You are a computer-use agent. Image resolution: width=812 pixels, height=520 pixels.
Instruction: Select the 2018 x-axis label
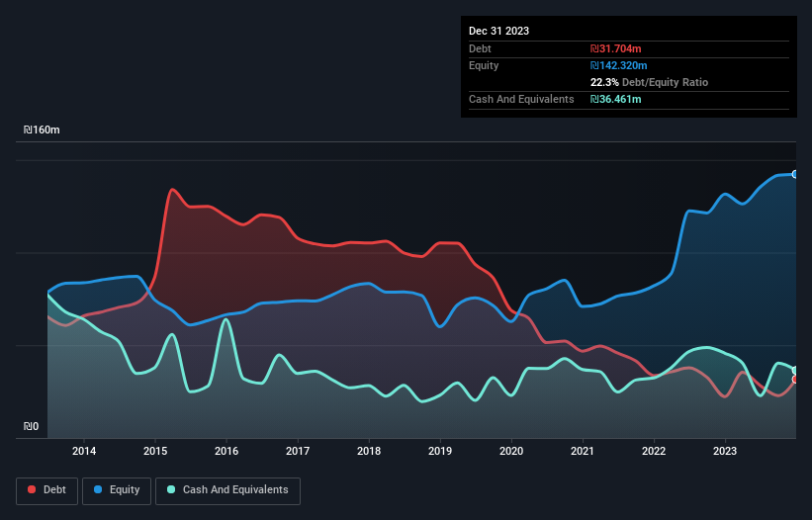pos(369,451)
